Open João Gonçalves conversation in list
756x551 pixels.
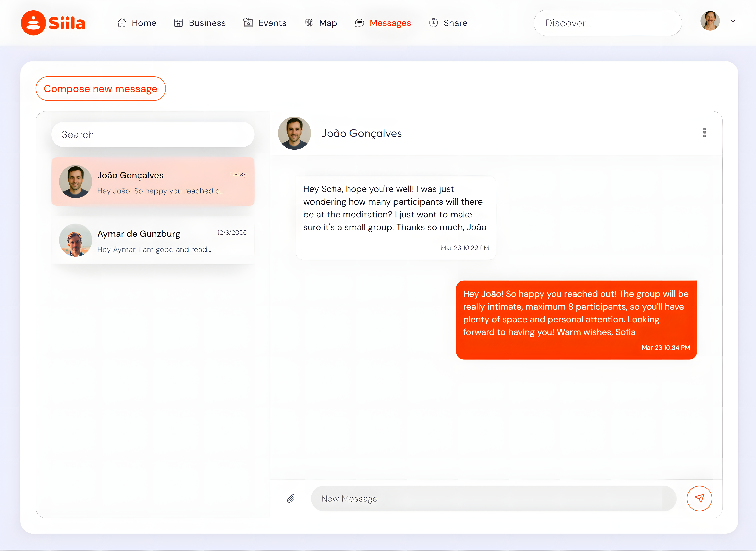pos(153,181)
